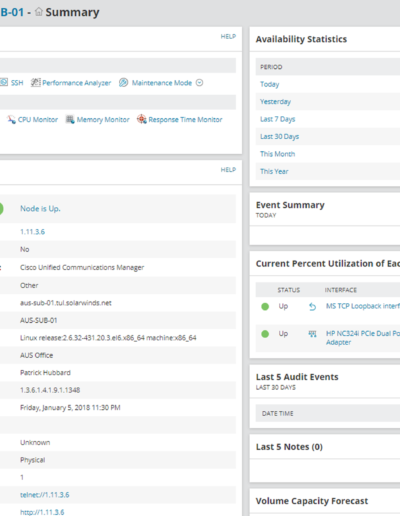Launch CPU Monitor link

(38, 119)
